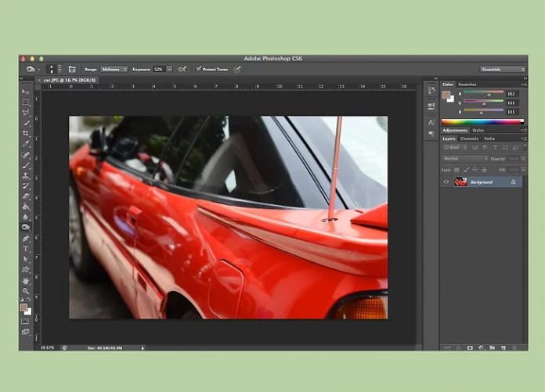Open the Brush panel toggle icon
Screen dimensions: 545x392
(x=71, y=69)
